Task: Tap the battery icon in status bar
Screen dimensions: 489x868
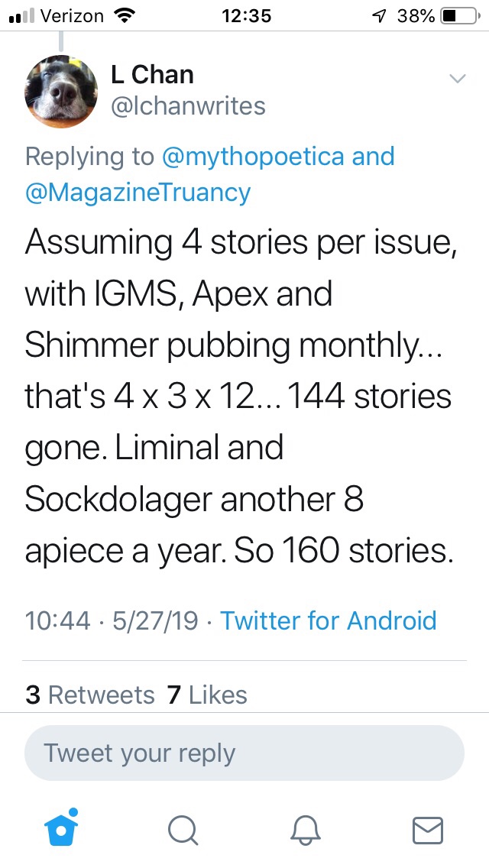Action: (459, 15)
